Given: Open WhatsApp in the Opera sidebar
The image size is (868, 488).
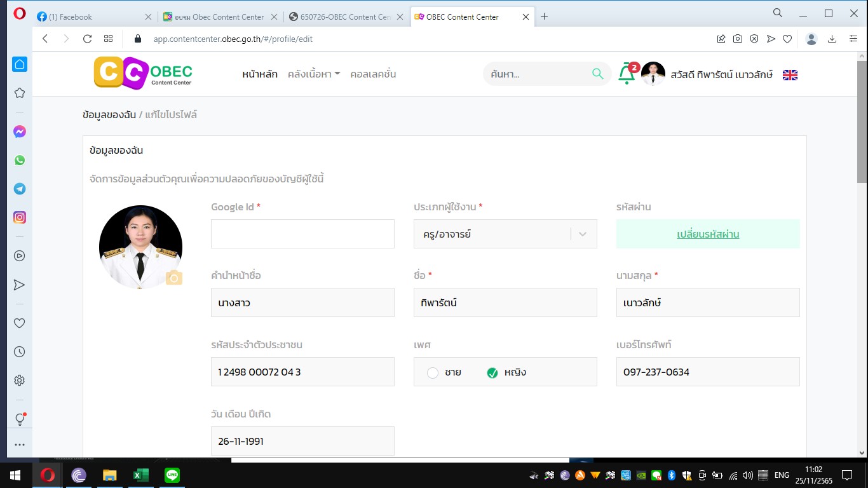Looking at the screenshot, I should click(x=20, y=161).
